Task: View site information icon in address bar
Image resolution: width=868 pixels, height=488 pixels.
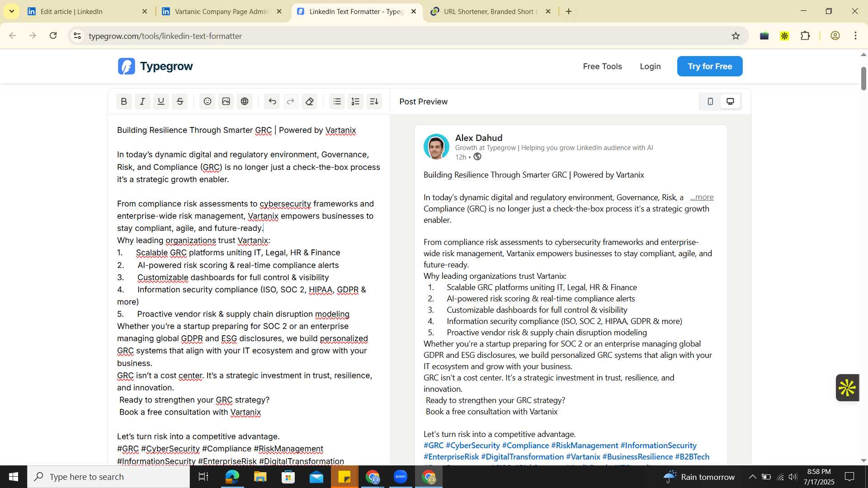Action: click(77, 36)
